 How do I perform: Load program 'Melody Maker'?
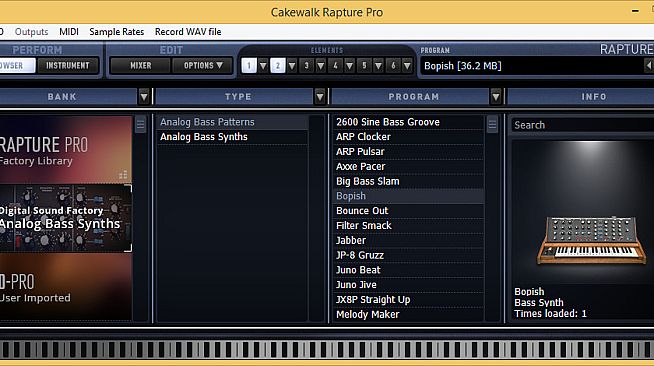click(x=409, y=314)
